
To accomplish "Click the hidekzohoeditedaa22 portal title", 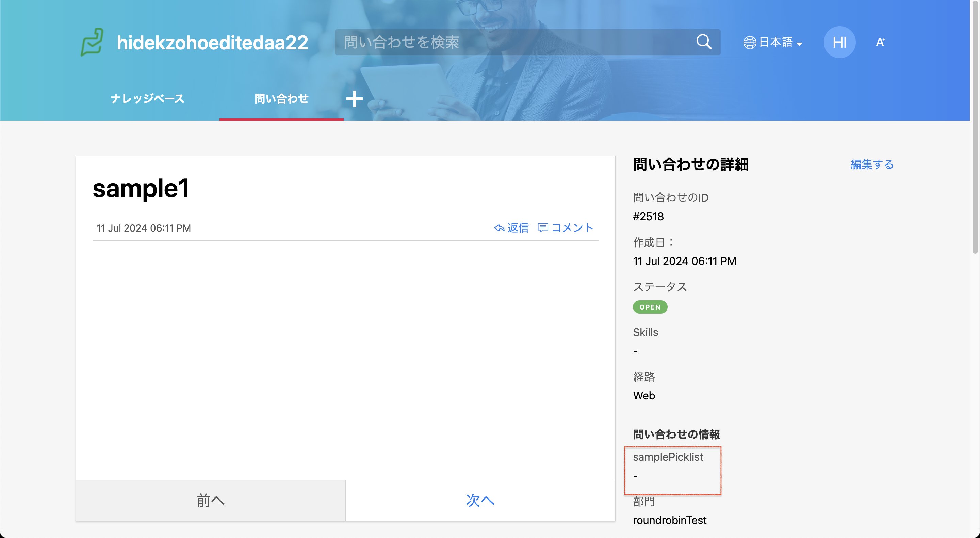I will [212, 43].
